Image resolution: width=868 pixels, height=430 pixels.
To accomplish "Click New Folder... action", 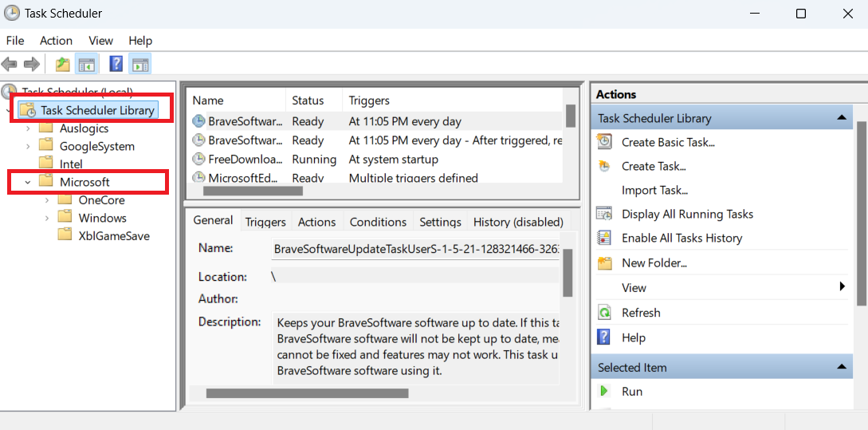I will click(x=654, y=262).
